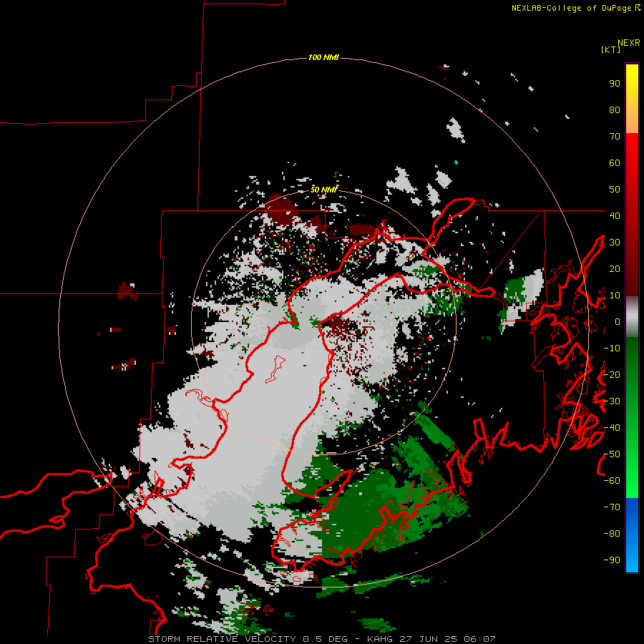Click the 50 value on the velocity scale

[x=615, y=190]
